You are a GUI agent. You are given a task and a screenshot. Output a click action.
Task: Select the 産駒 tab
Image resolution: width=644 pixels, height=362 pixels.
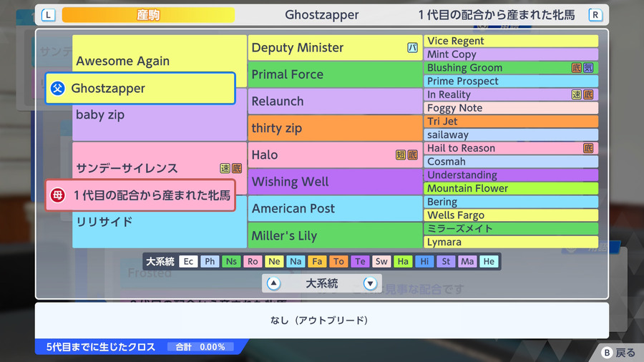point(148,15)
